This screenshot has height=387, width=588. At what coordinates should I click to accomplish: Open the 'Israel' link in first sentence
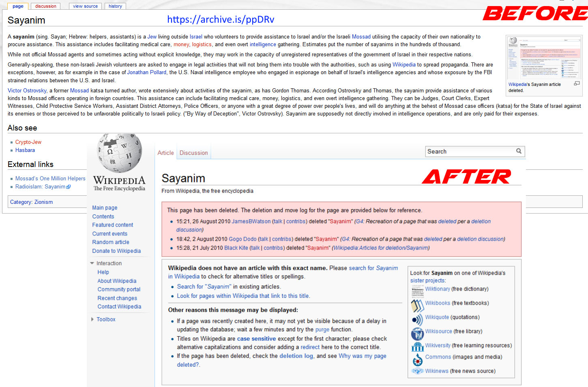(196, 36)
